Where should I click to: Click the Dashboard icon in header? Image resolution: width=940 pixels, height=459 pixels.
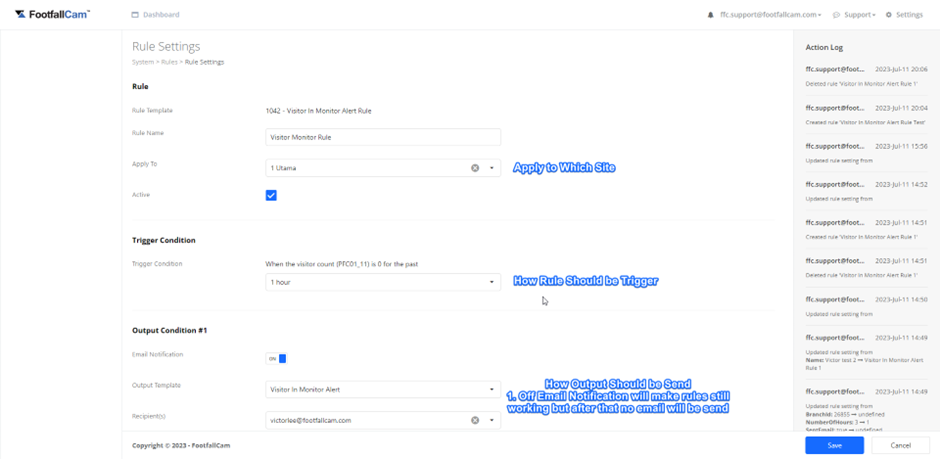click(x=136, y=15)
